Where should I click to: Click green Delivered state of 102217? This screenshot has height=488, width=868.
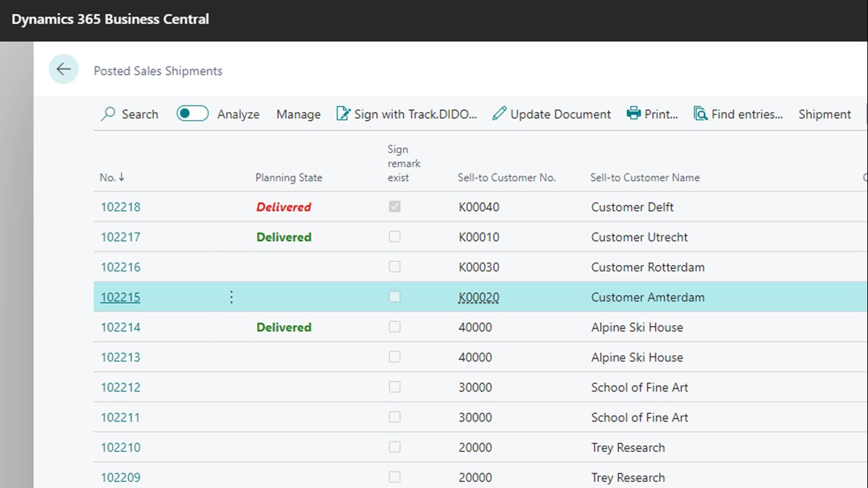(x=283, y=237)
